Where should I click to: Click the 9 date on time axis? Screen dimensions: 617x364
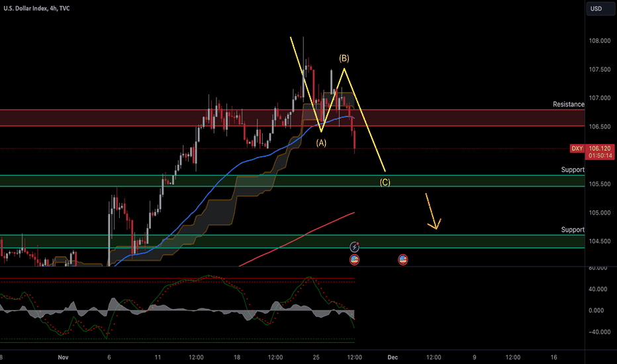tap(474, 357)
